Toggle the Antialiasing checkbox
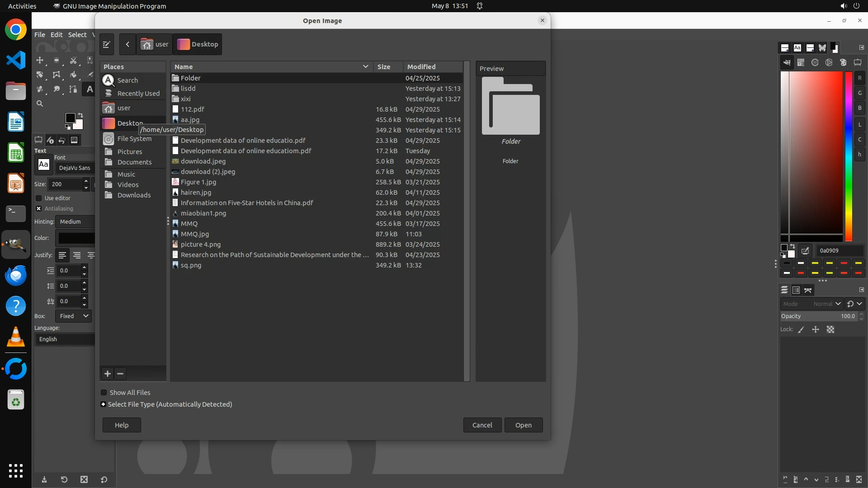 [39, 208]
